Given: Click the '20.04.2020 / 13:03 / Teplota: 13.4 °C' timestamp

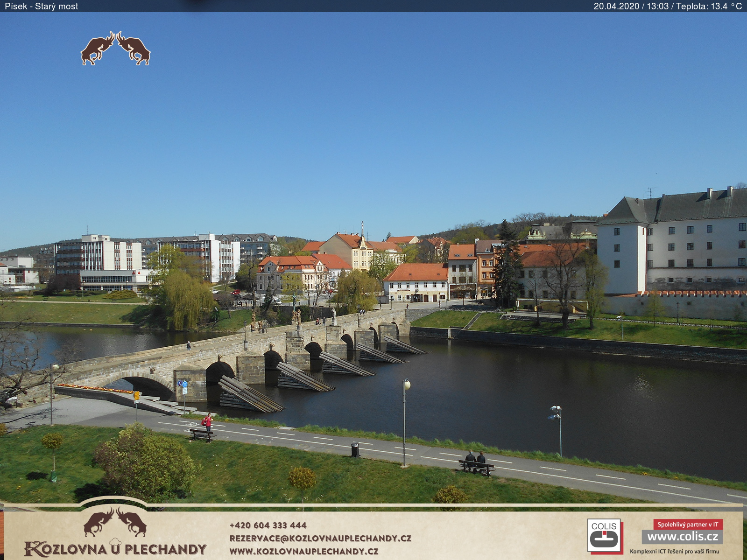Looking at the screenshot, I should click(x=668, y=6).
